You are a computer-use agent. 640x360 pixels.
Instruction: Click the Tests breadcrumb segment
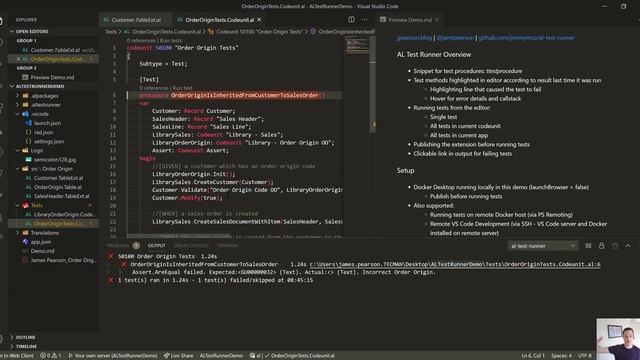(x=111, y=31)
